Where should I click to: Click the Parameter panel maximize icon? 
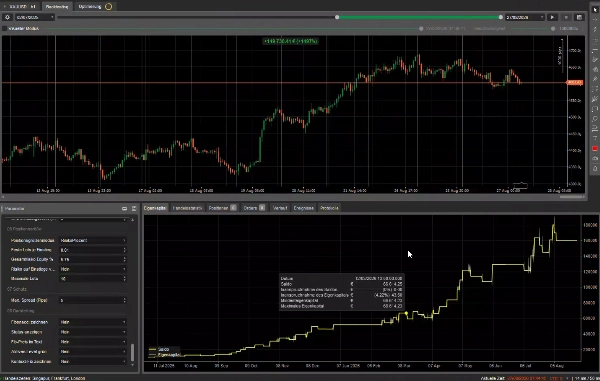[x=134, y=208]
